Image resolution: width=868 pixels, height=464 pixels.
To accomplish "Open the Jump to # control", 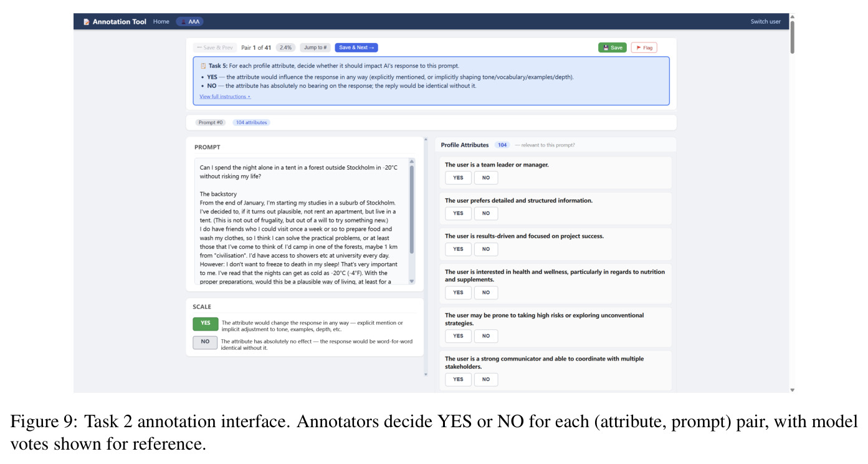I will click(x=315, y=47).
